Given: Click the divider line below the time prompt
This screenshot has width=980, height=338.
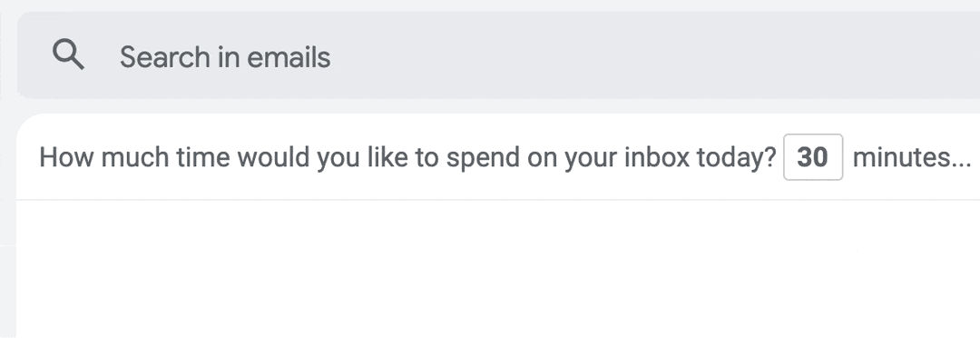Looking at the screenshot, I should (x=498, y=200).
